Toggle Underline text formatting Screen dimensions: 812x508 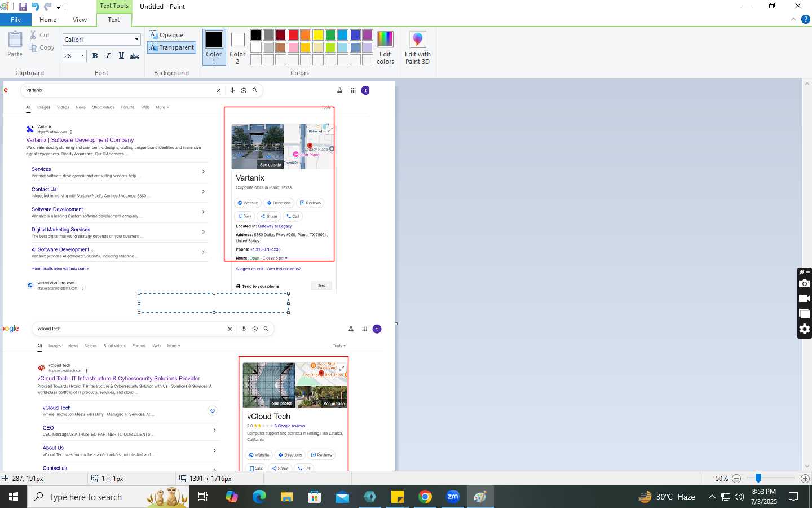[121, 56]
